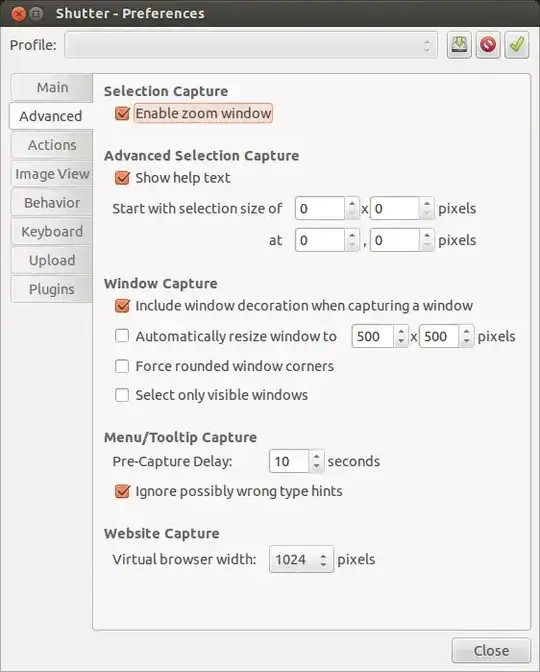Enable Automatically resize window to
The width and height of the screenshot is (540, 672).
pyautogui.click(x=122, y=336)
